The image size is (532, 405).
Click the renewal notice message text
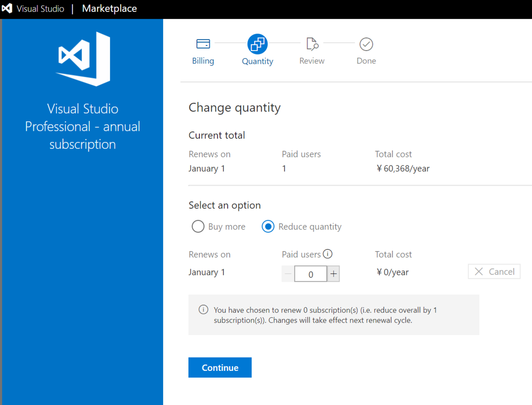(x=325, y=315)
